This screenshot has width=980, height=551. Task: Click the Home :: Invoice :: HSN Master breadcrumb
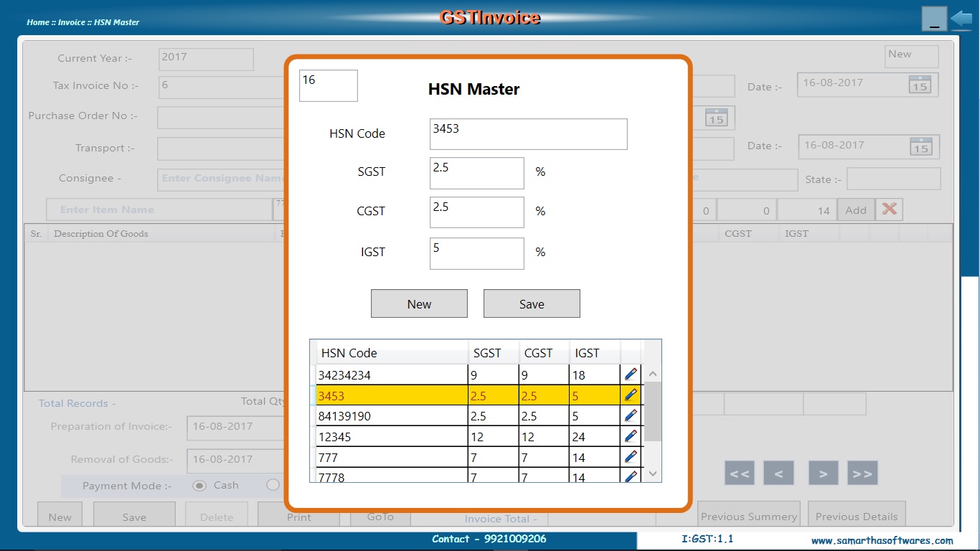(83, 22)
